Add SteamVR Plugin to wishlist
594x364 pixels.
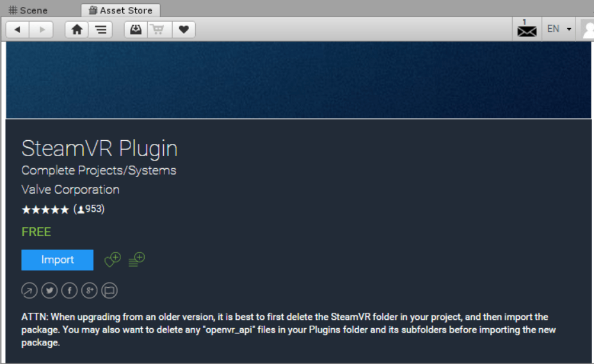coord(113,260)
